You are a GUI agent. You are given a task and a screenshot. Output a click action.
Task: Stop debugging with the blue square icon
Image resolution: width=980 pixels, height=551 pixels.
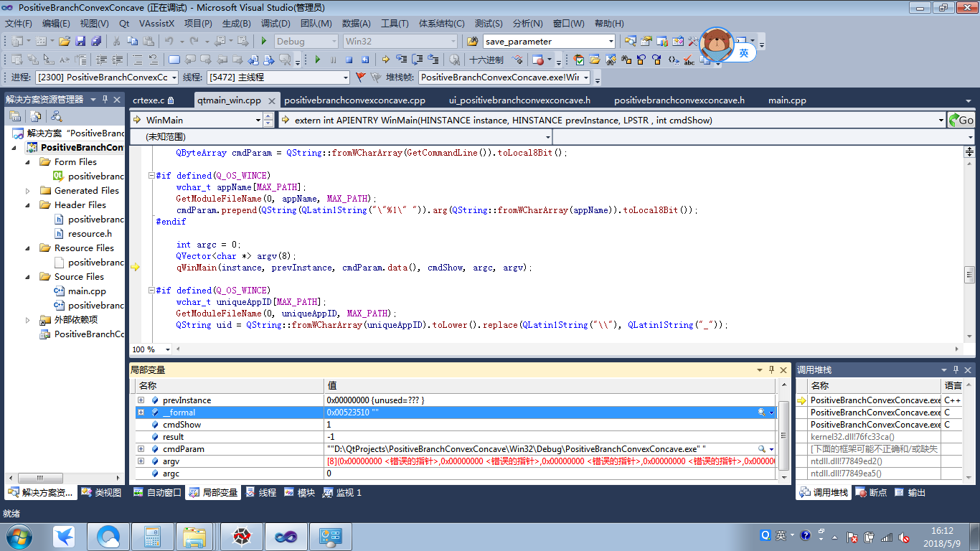pos(349,60)
